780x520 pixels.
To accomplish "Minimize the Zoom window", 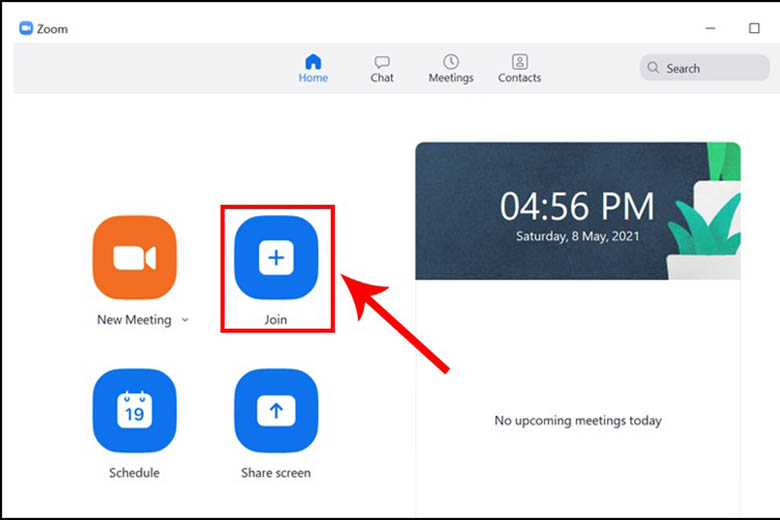I will tap(710, 28).
